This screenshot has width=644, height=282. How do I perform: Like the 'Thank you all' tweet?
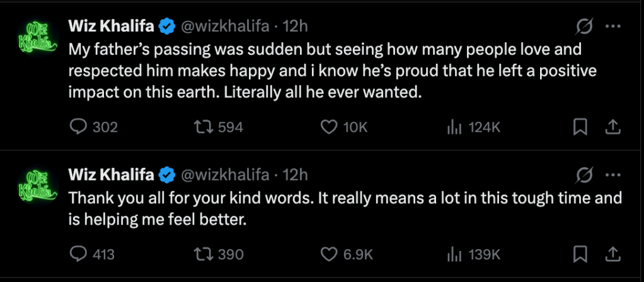click(329, 254)
